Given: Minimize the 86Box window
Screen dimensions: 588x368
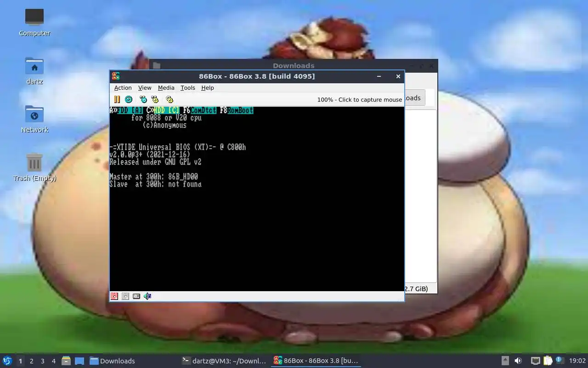Looking at the screenshot, I should [x=379, y=76].
